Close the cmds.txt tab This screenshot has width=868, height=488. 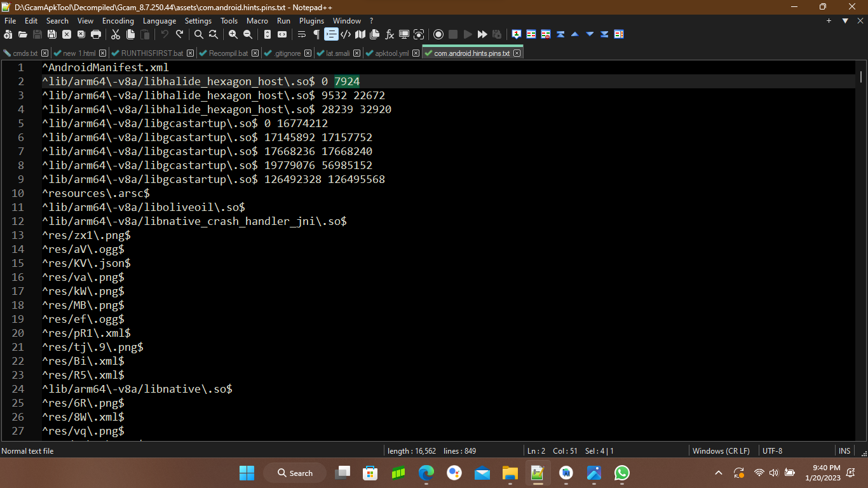(45, 53)
